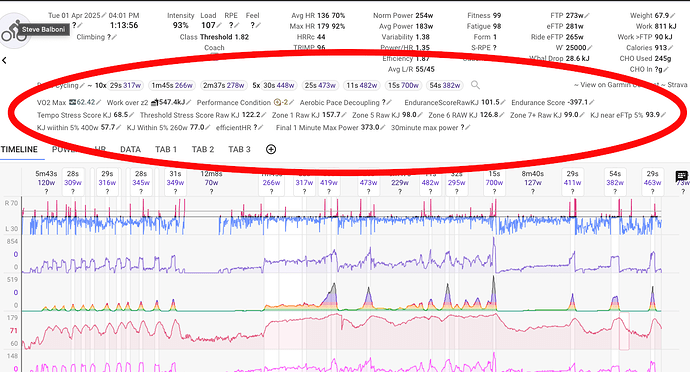690x372 pixels.
Task: Click the back chevron arrow on the left edge
Action: (x=4, y=60)
